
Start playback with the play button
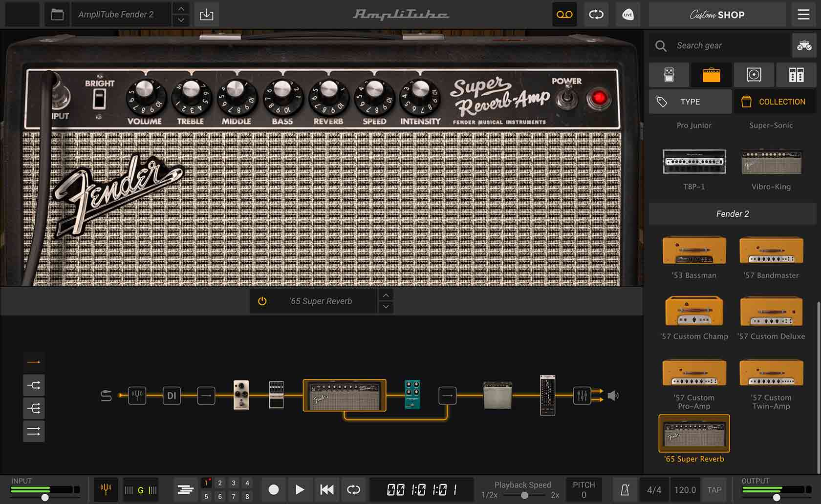tap(300, 489)
